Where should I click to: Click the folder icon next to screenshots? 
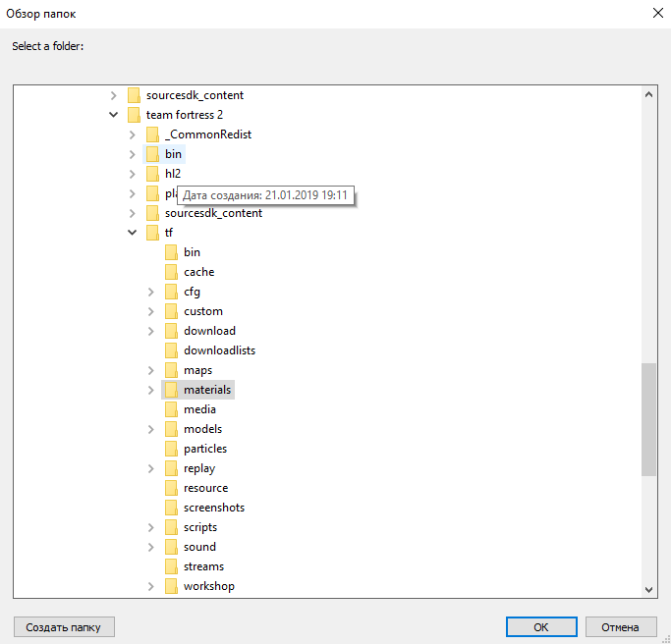pyautogui.click(x=171, y=508)
